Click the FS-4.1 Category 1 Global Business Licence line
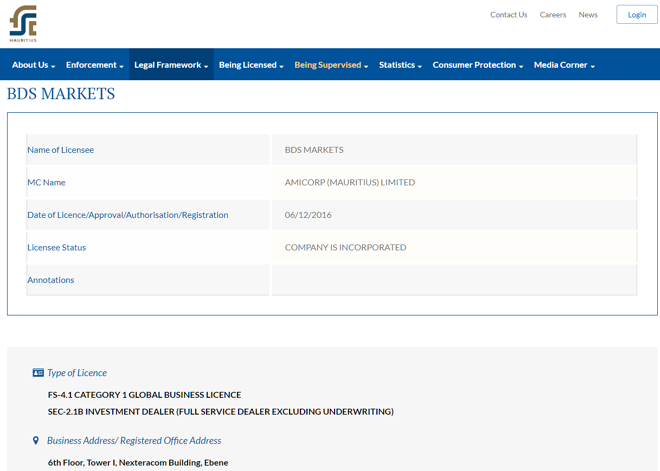This screenshot has width=660, height=471. [x=144, y=395]
